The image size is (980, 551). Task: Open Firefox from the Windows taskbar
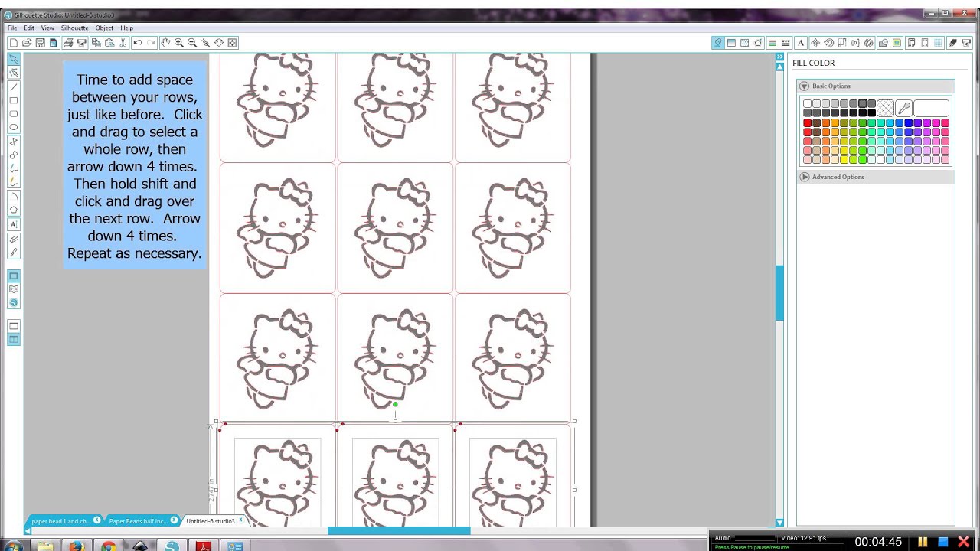(x=76, y=546)
